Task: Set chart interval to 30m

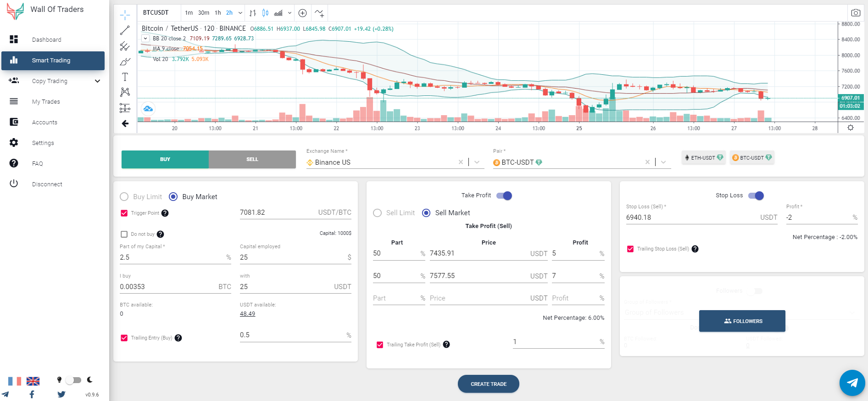Action: coord(204,13)
